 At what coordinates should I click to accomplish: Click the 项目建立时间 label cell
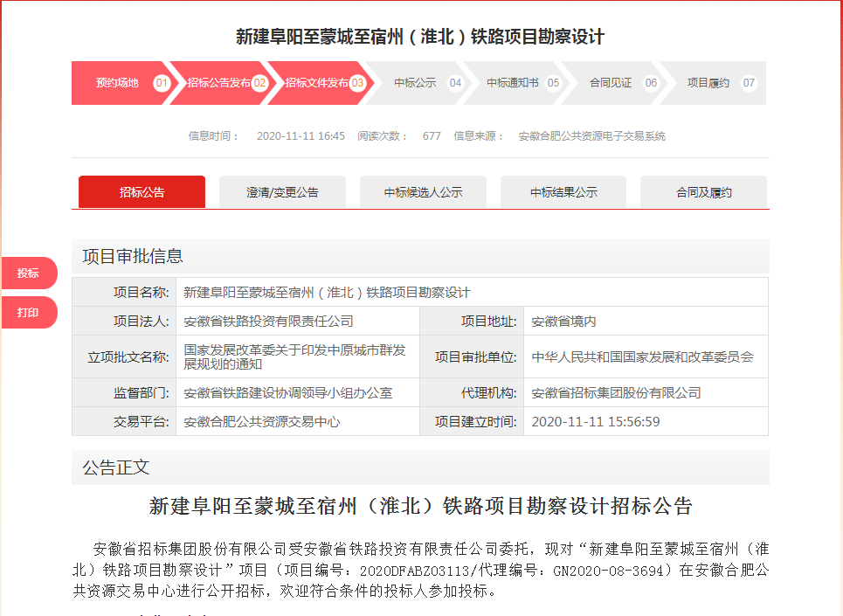(x=472, y=422)
